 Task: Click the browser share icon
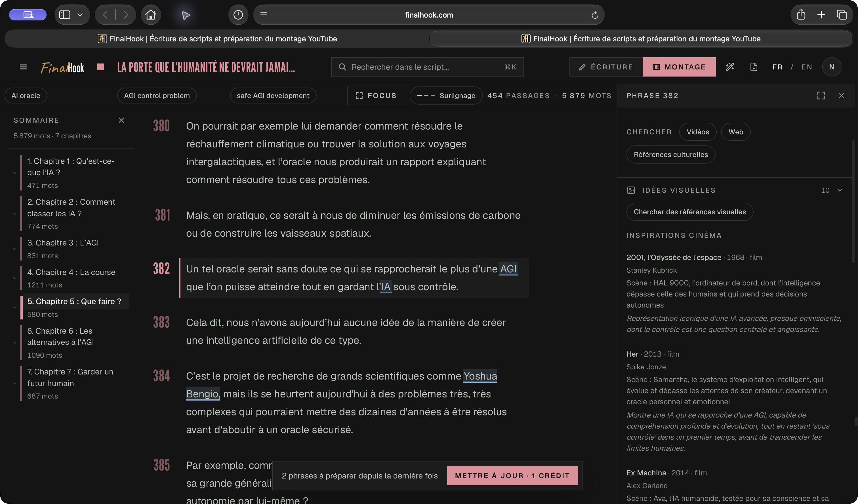point(801,15)
